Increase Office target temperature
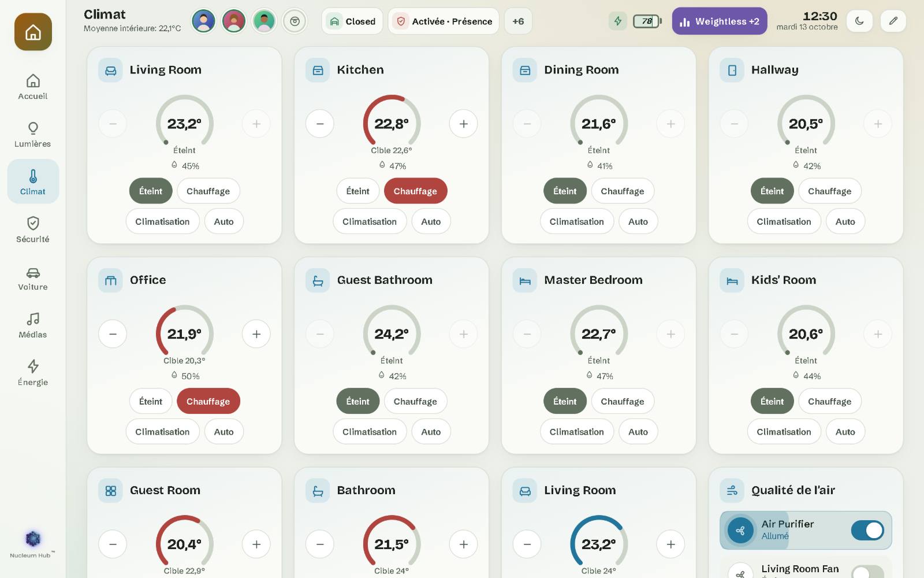This screenshot has height=578, width=924. [256, 334]
